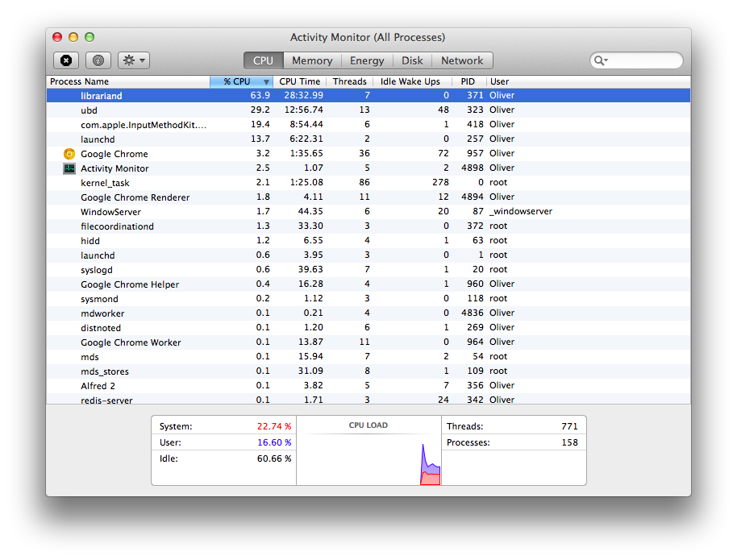Screen dimensions: 737x560
Task: Click the _windowserver user cell
Action: pos(521,211)
